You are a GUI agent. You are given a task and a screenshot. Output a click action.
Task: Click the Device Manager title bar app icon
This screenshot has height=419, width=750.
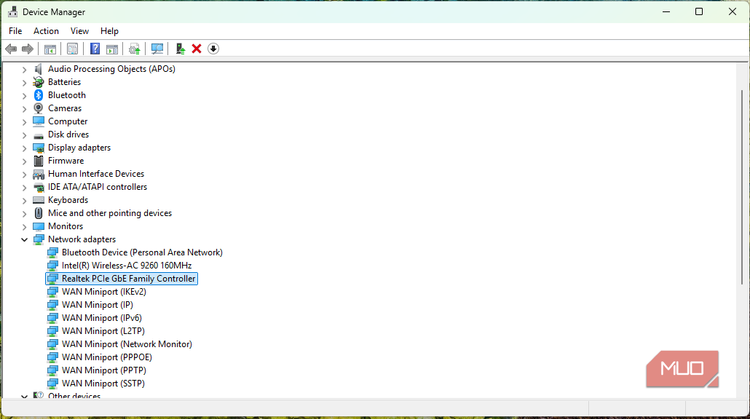pos(13,12)
